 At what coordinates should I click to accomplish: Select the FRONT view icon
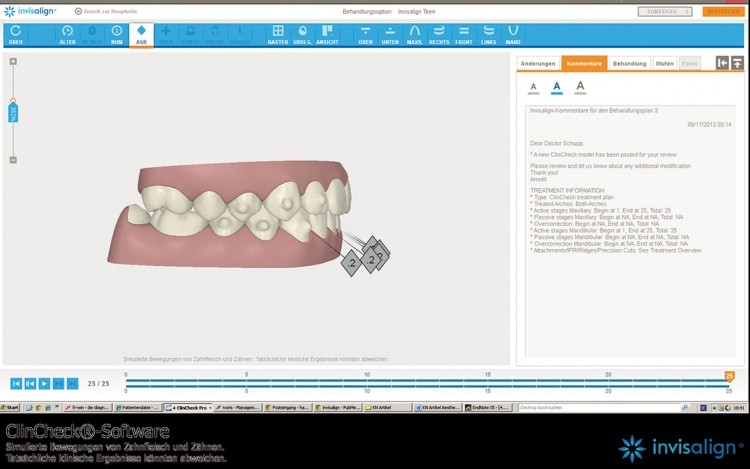(x=464, y=32)
